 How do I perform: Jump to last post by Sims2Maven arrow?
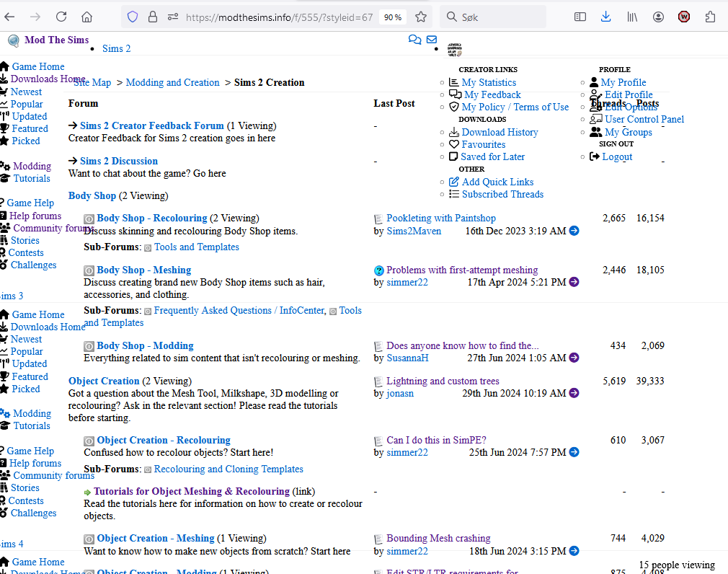pos(574,231)
